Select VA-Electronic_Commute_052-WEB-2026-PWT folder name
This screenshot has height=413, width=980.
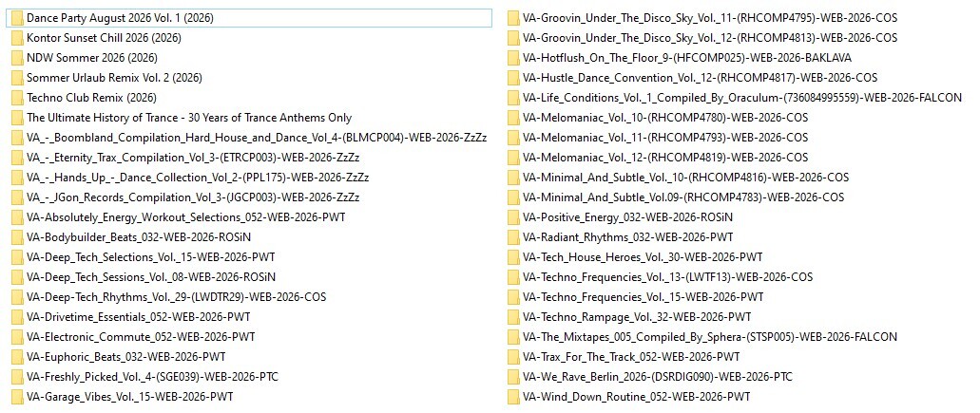pos(141,337)
